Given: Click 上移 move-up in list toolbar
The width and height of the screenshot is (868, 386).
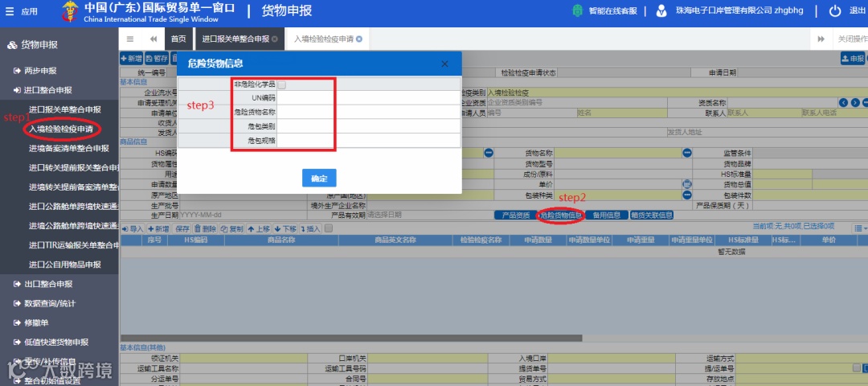Looking at the screenshot, I should 259,228.
